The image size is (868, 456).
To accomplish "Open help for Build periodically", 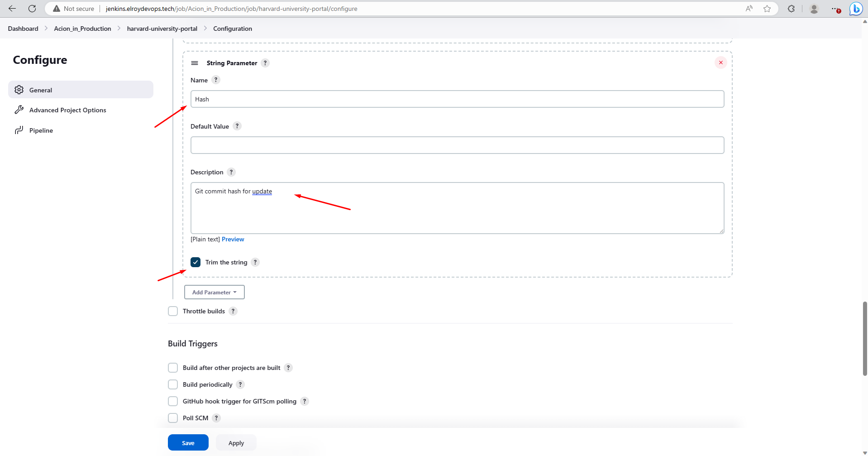I will 240,384.
